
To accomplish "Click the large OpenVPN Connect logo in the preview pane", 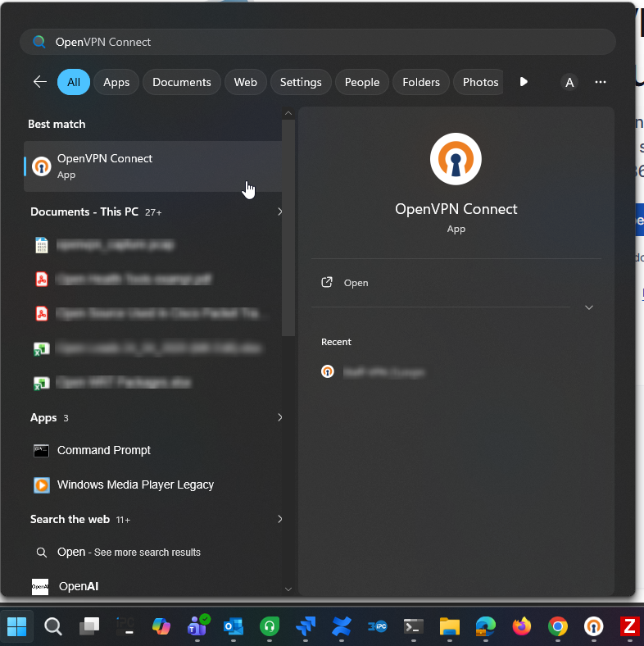I will [456, 159].
